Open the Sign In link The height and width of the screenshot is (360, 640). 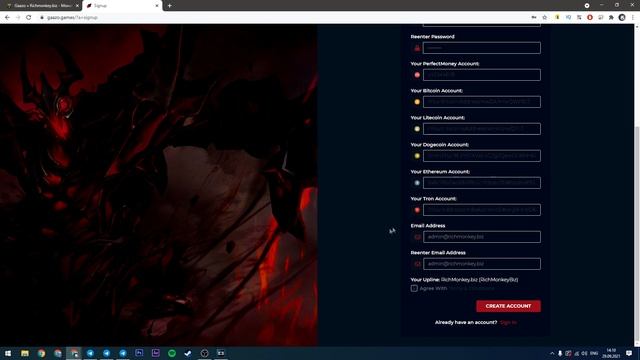[x=508, y=322]
